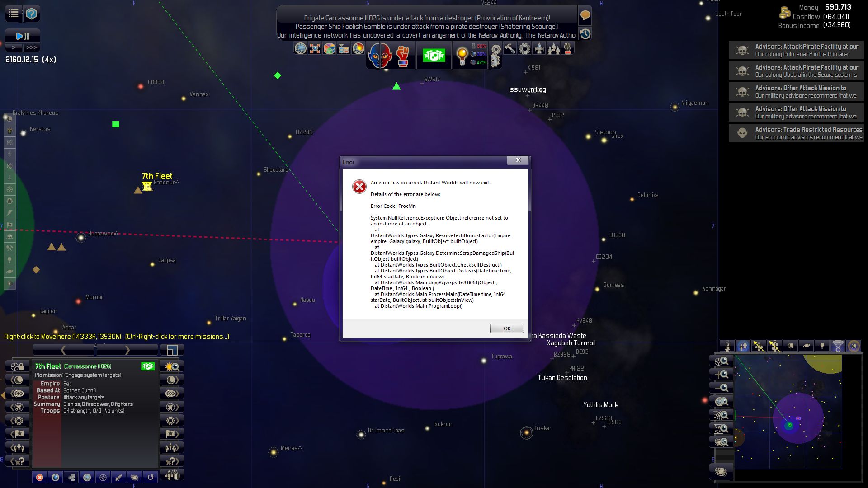
Task: Cycle to next military ship button
Action: (x=172, y=407)
